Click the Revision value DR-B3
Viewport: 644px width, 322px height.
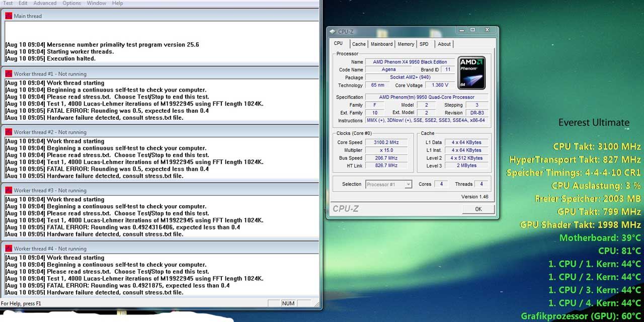[476, 113]
